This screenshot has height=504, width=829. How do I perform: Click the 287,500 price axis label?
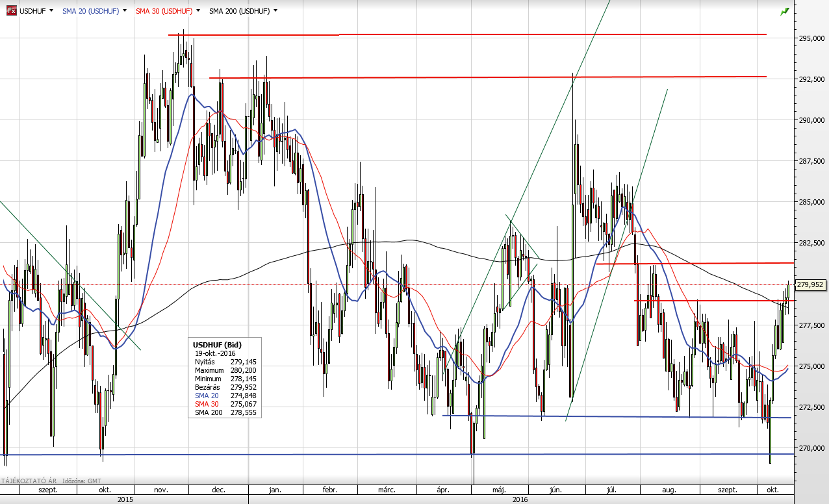tap(810, 161)
